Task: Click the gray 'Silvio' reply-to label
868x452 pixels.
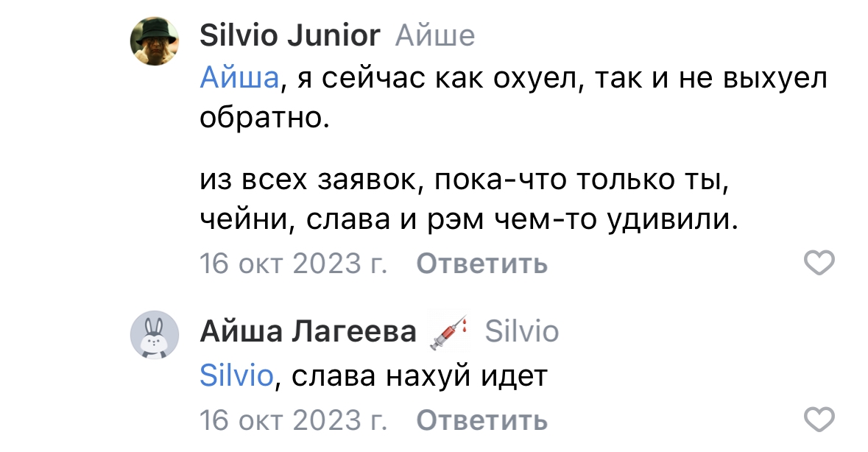Action: [521, 332]
